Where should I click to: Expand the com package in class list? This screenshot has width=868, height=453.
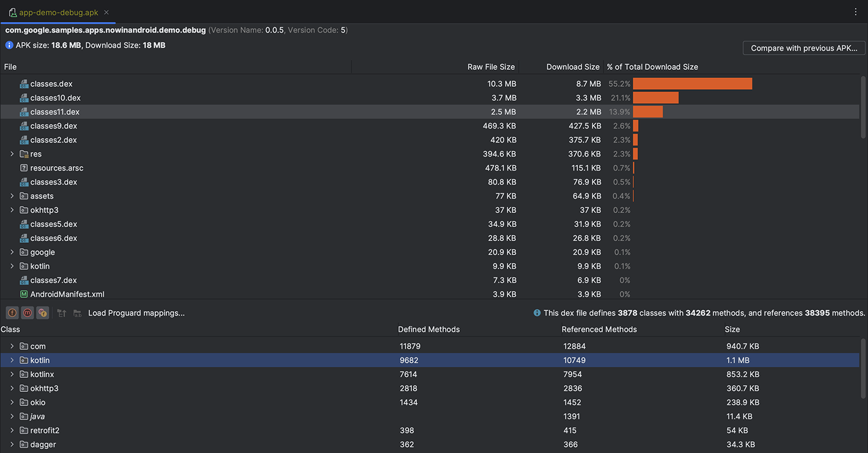[11, 346]
